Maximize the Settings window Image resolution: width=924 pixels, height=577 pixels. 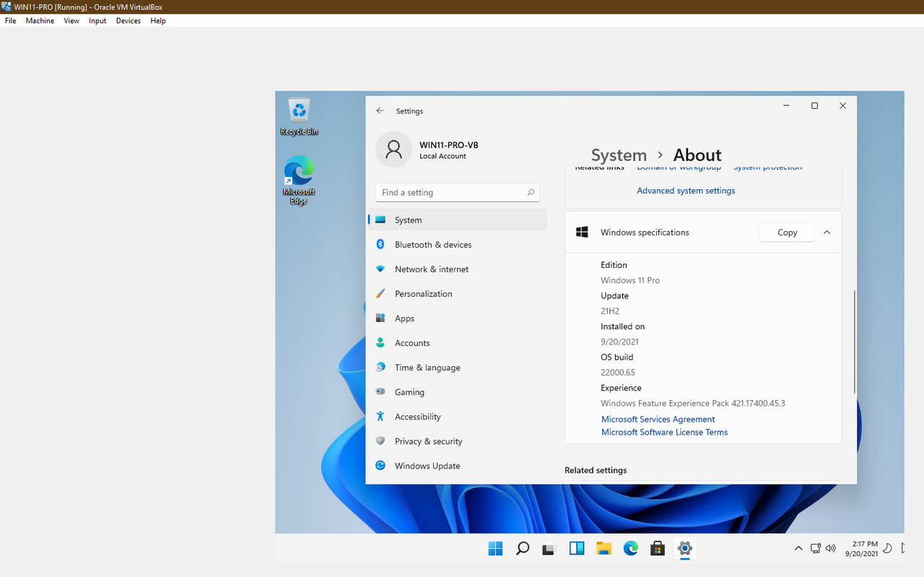point(814,105)
